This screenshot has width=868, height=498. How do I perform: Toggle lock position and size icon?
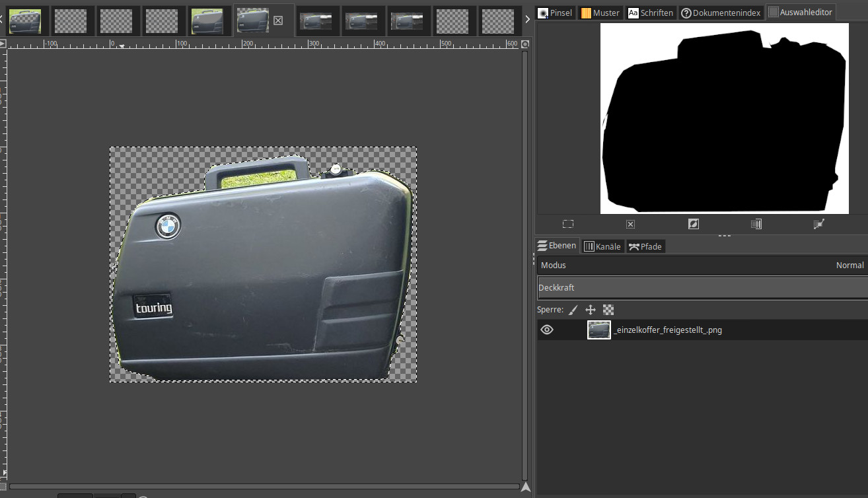click(591, 309)
